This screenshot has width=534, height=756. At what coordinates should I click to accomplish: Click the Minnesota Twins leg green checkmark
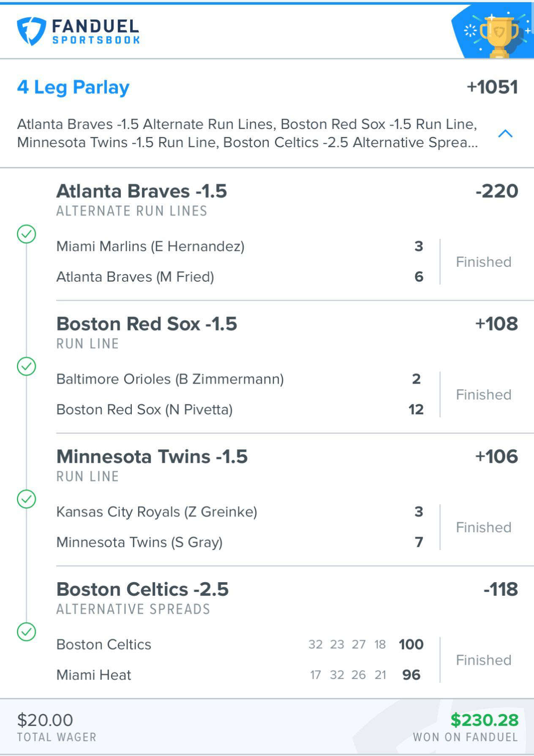point(26,499)
